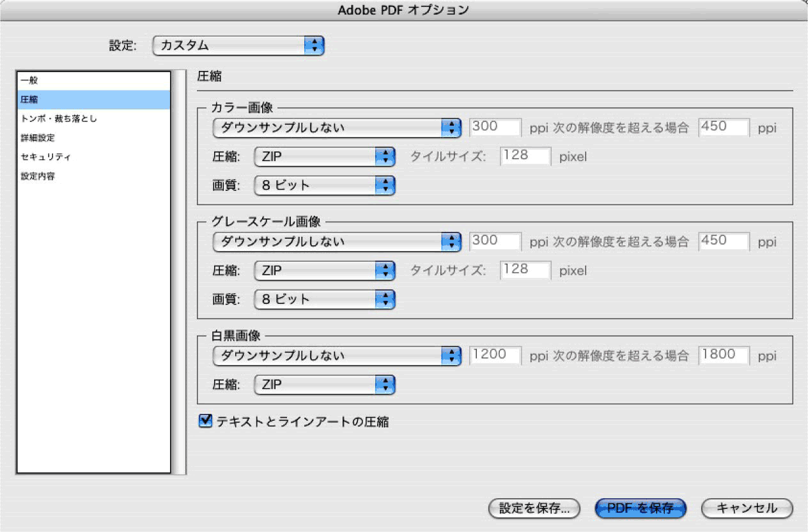Click the カラー画像 タイルサイズ 128 field
Image resolution: width=808 pixels, height=532 pixels.
tap(524, 156)
